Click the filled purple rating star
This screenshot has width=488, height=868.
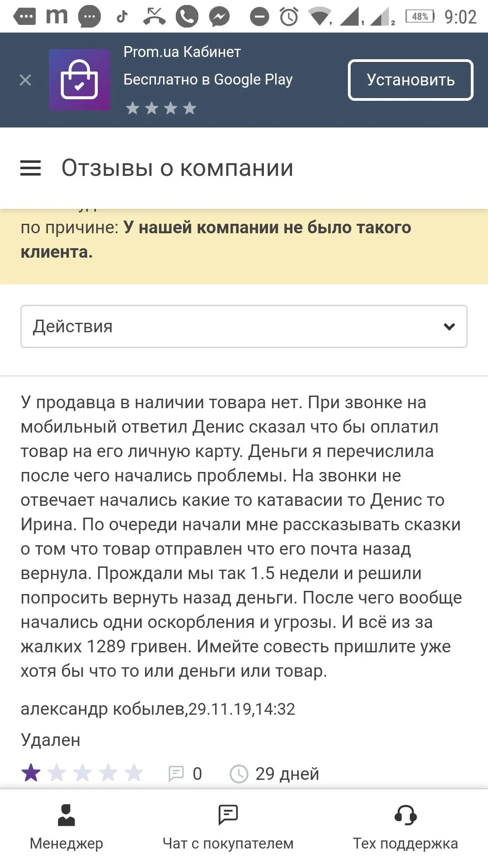(x=31, y=773)
